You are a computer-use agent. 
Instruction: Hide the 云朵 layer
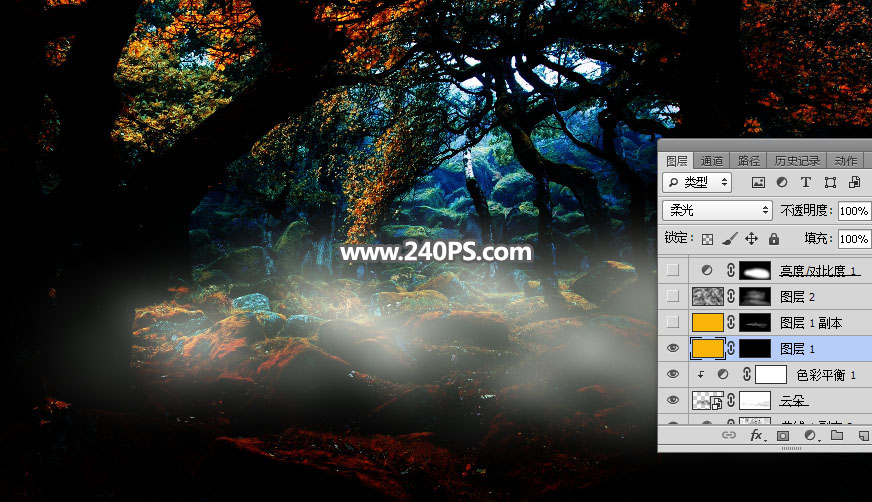[x=673, y=401]
